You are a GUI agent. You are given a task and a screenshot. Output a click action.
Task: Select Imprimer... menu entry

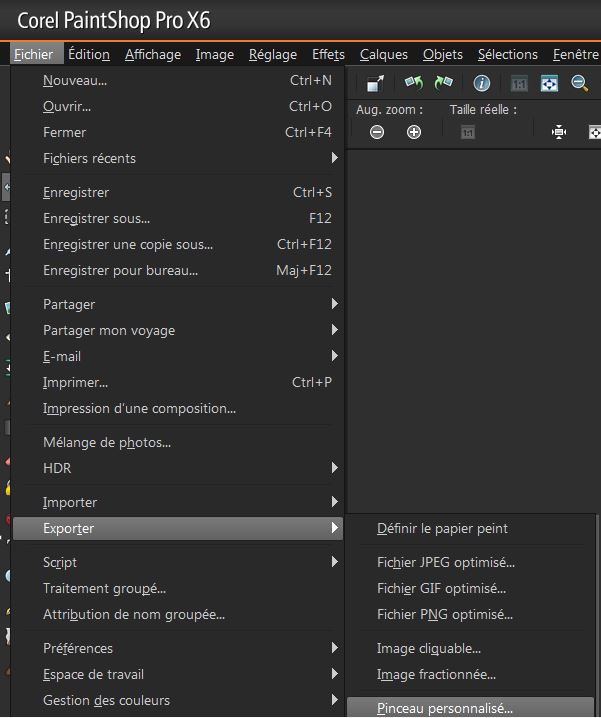[x=178, y=382]
